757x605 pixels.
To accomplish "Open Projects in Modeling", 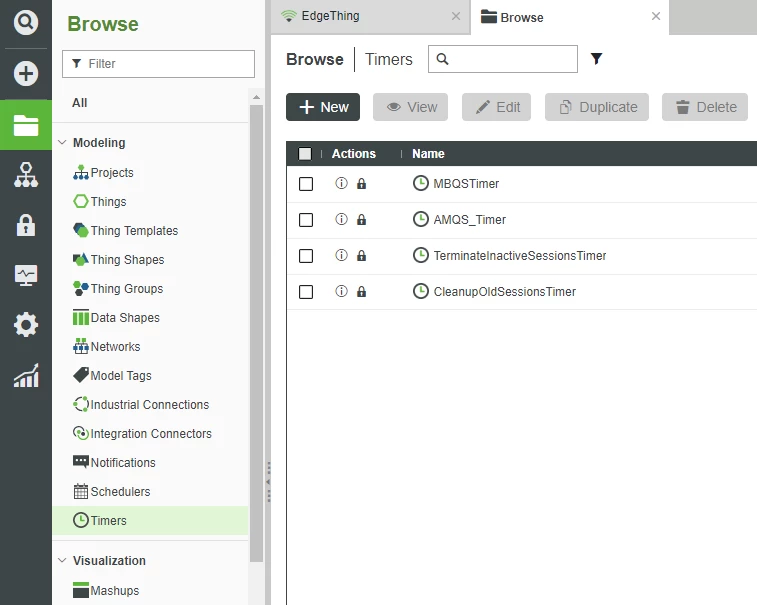I will (103, 172).
